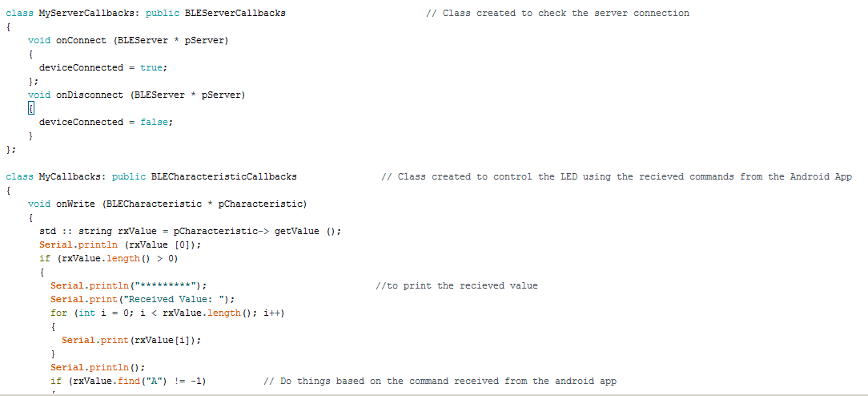Click the highlighted brace below onDisconnect

tap(30, 108)
